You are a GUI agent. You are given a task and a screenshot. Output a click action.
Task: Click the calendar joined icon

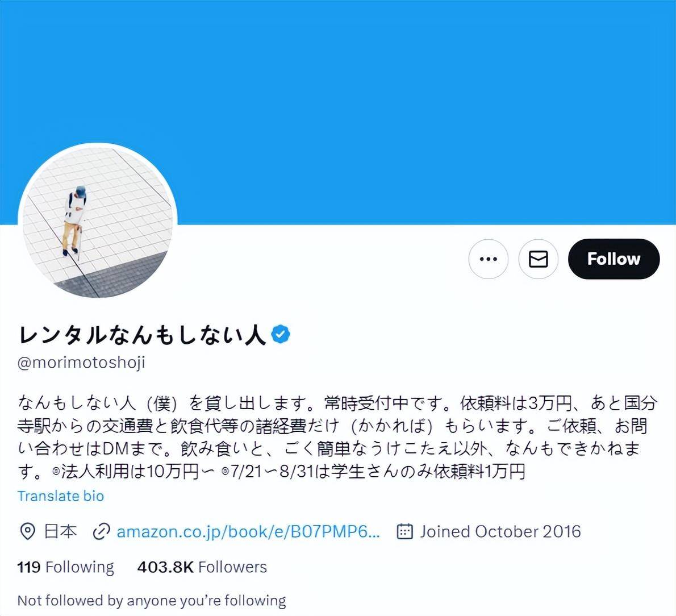click(404, 531)
